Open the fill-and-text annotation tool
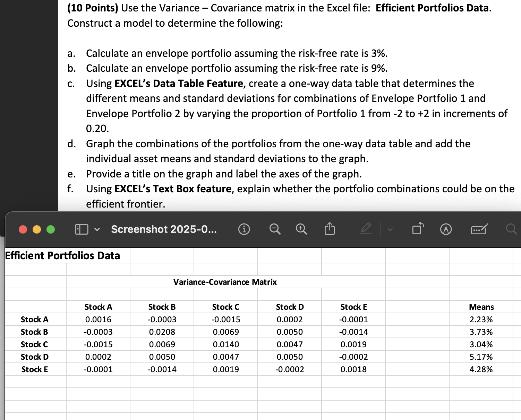 (479, 229)
